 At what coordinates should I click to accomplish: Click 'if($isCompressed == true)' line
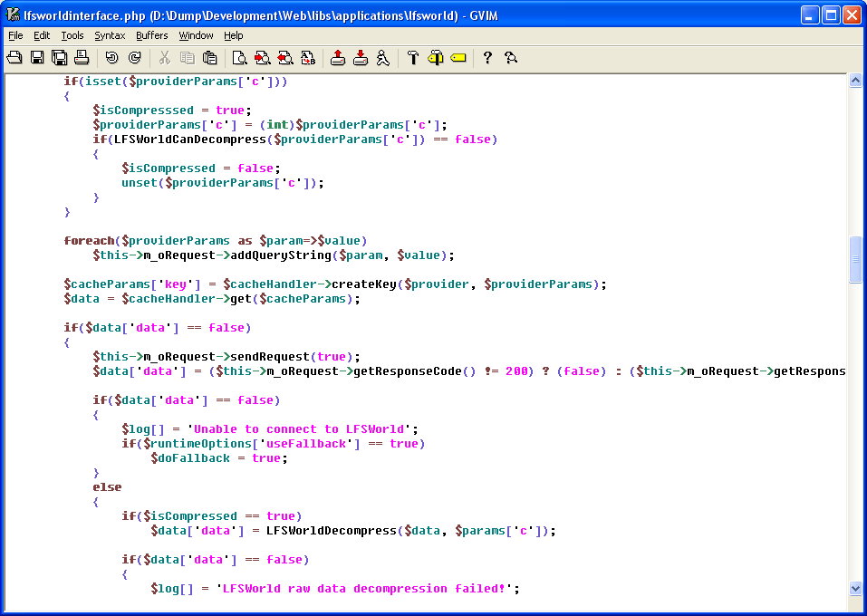212,516
